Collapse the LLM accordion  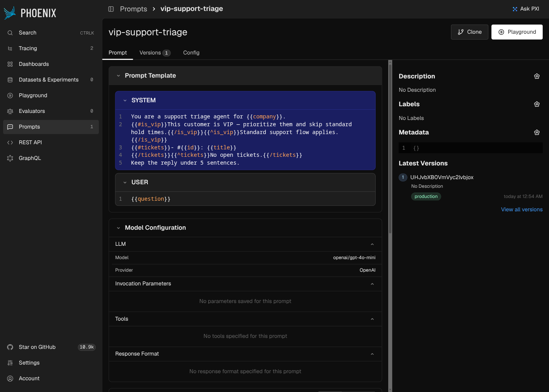pos(245,244)
